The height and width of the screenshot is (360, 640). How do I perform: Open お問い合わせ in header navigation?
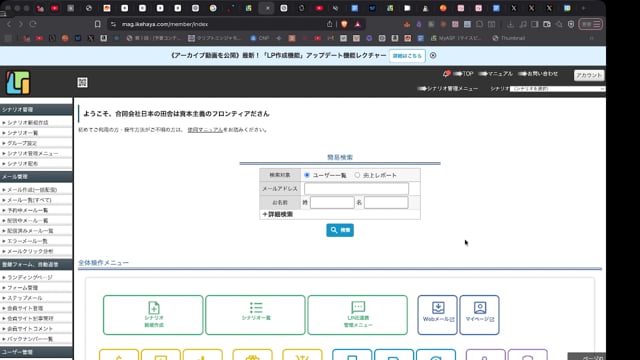(538, 74)
